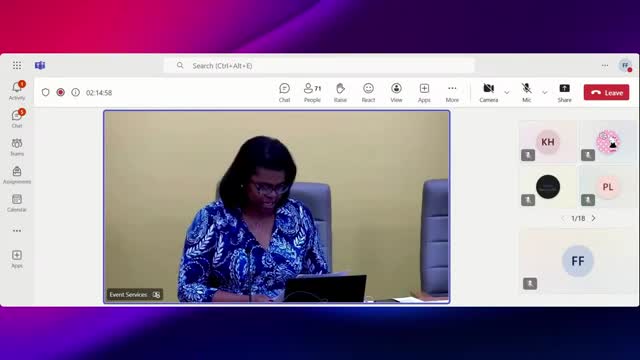
Task: Open the meeting Chat panel
Action: 284,93
